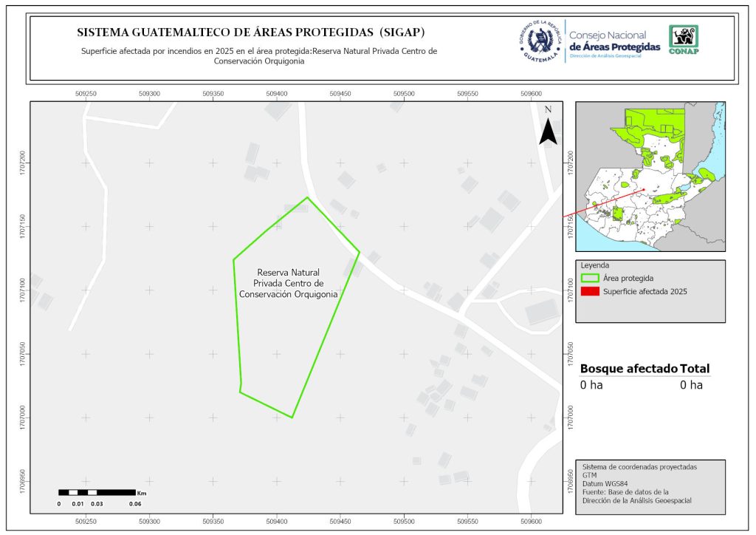
Task: Select the red Superficie afectada 2025 swatch
Action: (590, 292)
